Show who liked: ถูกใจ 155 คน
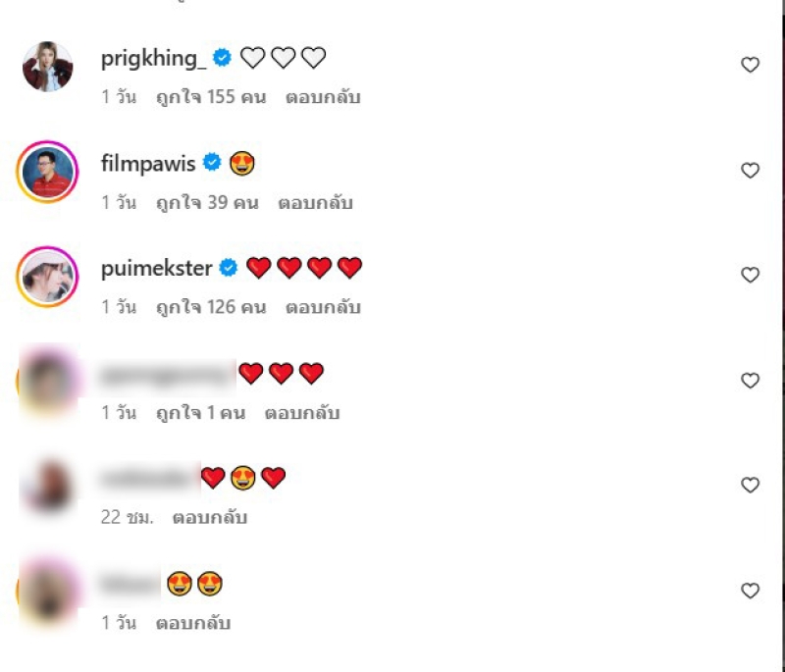785x672 pixels. 211,97
